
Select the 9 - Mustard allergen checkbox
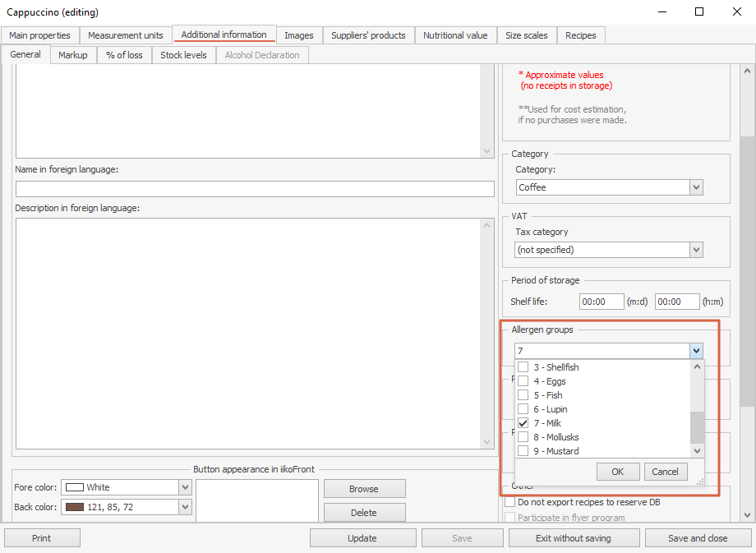(x=523, y=451)
